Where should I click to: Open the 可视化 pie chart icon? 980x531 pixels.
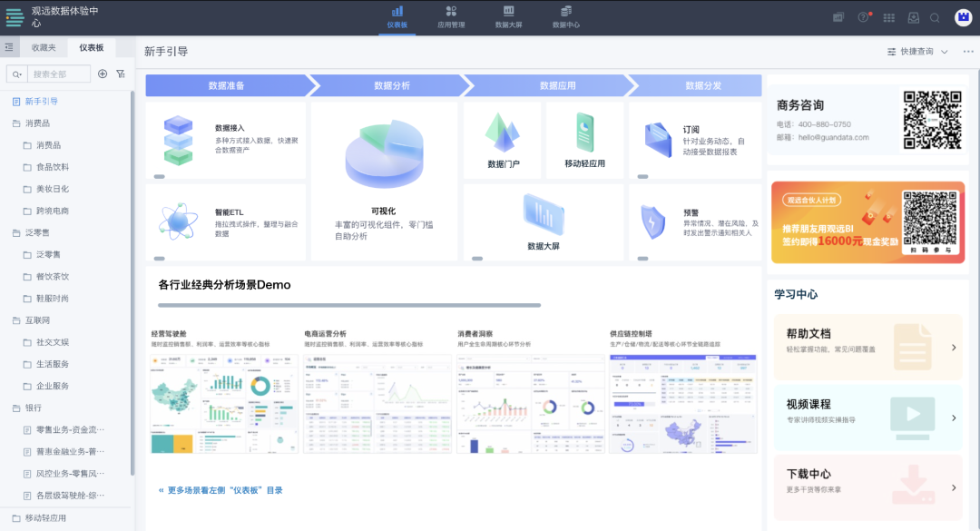click(384, 153)
